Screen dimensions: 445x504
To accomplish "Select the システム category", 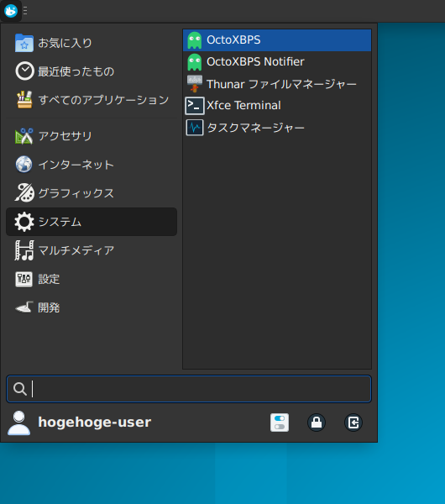I will pos(92,222).
